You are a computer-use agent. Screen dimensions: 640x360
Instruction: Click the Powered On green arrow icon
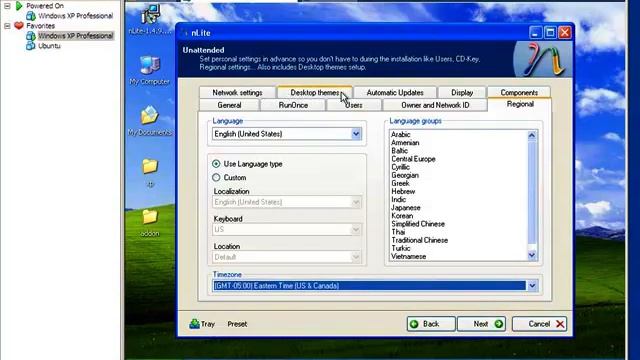click(x=19, y=6)
